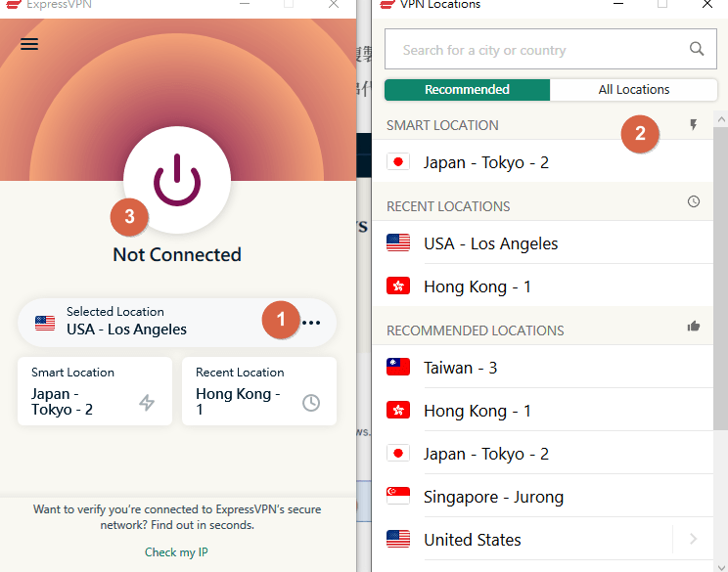Choose Taiwan - 3 in Recommended Locations
The height and width of the screenshot is (572, 728).
click(543, 368)
